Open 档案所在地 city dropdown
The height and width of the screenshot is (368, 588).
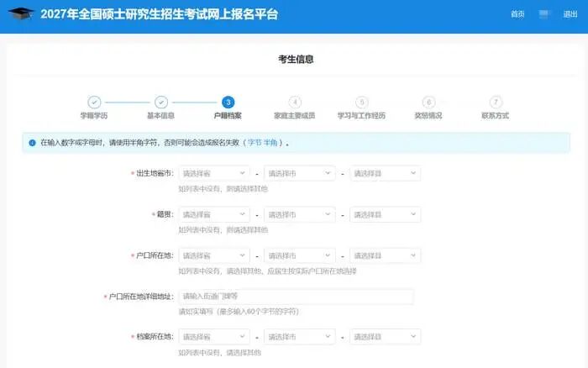(x=300, y=337)
